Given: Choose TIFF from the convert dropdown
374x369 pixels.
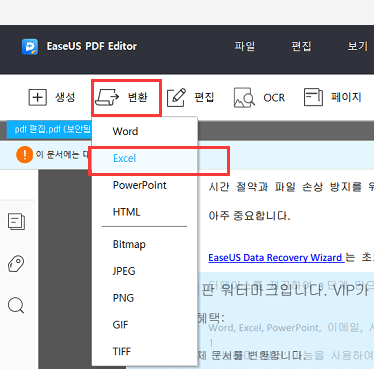Looking at the screenshot, I should (145, 351).
